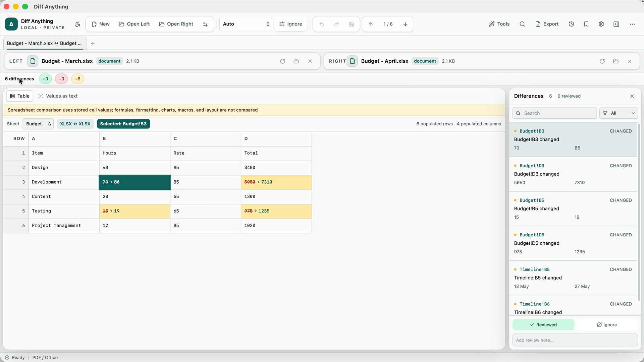Click the Export button
This screenshot has height=362, width=644.
tap(547, 24)
